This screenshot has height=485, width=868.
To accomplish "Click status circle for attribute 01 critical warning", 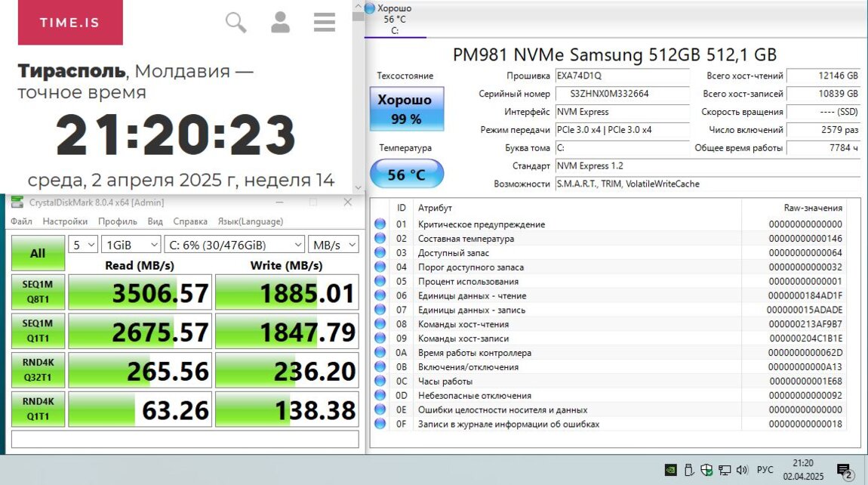I will point(380,224).
